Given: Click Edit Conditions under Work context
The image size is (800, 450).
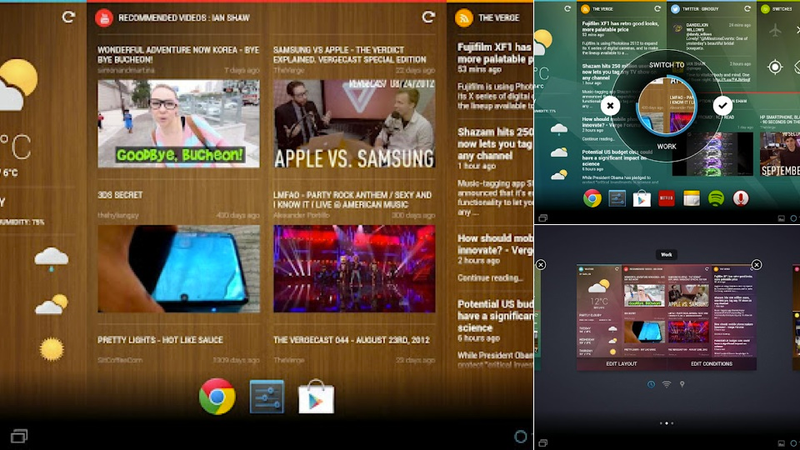Looking at the screenshot, I should pos(711,364).
